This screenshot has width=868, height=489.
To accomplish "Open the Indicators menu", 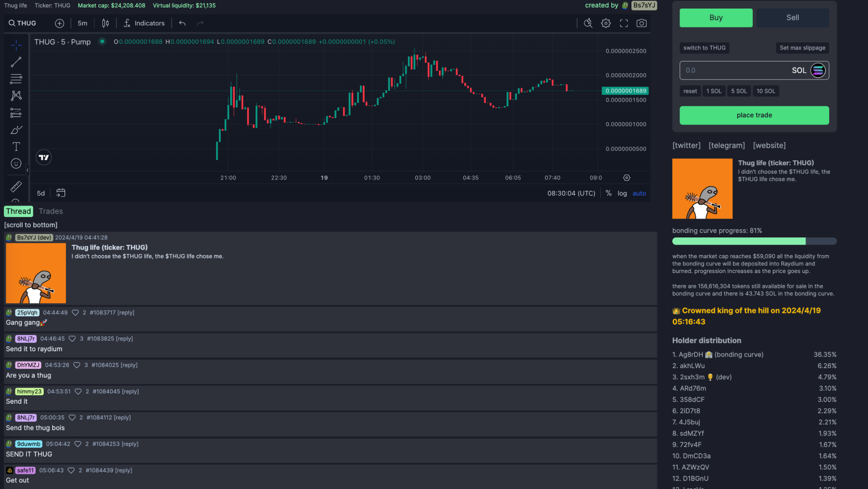I will (x=144, y=23).
